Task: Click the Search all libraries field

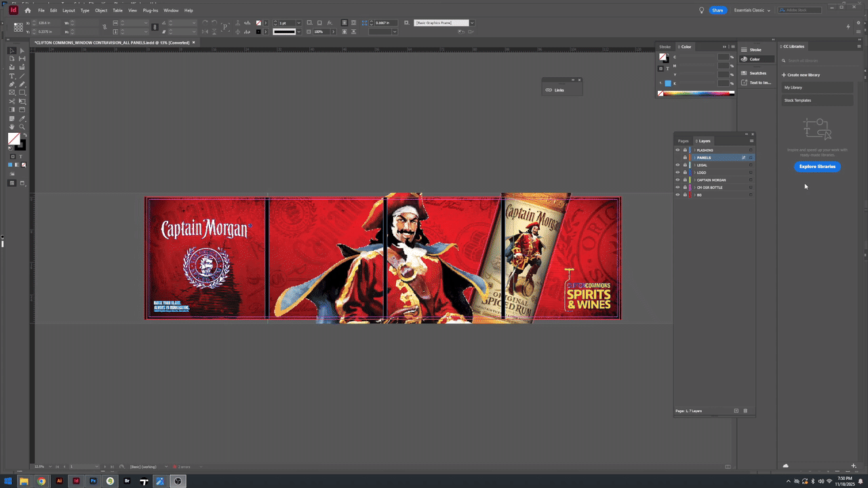Action: coord(818,61)
